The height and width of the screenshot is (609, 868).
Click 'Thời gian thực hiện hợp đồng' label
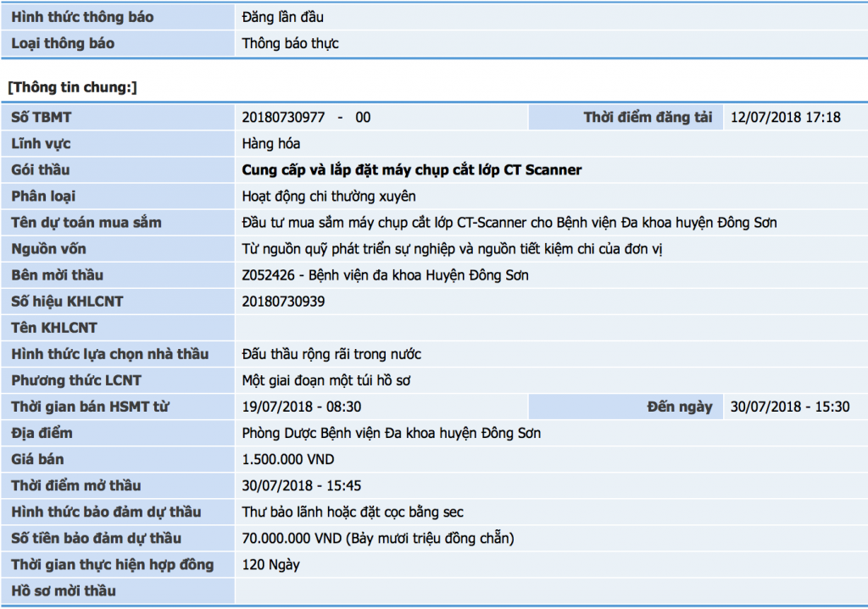(112, 565)
